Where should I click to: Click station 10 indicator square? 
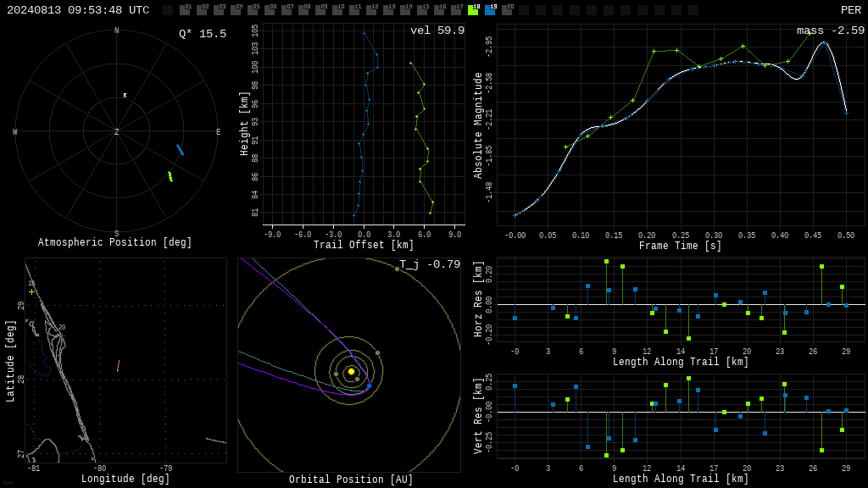[337, 10]
